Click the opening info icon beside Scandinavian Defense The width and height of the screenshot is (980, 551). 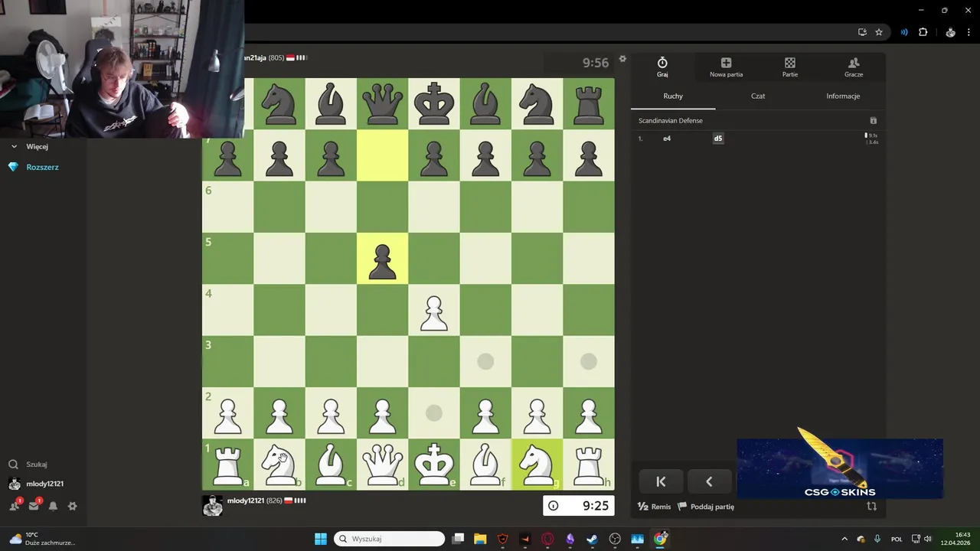(x=874, y=121)
